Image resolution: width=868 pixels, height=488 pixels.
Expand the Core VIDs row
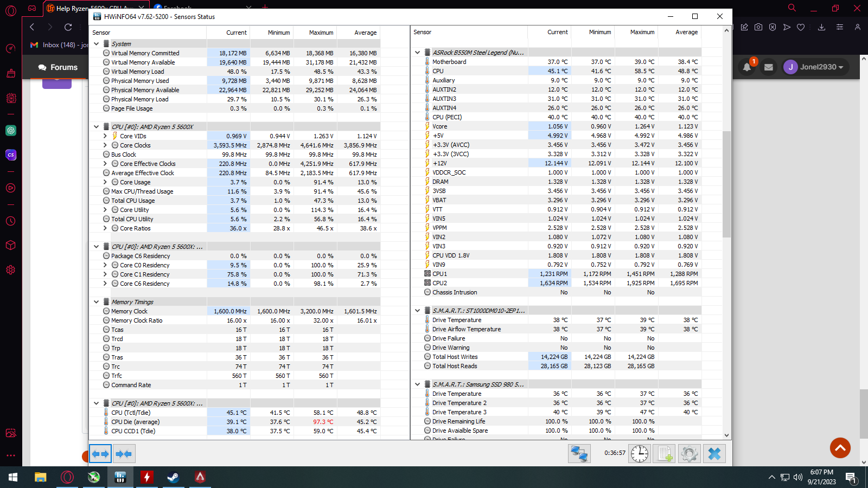(105, 136)
